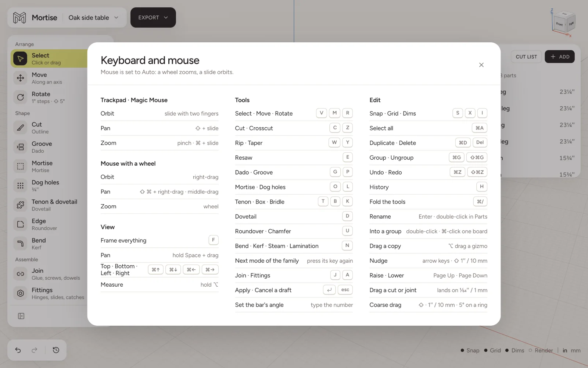The height and width of the screenshot is (368, 588).
Task: Click the 'esc' key cap for Cancel a draft
Action: coord(345,290)
